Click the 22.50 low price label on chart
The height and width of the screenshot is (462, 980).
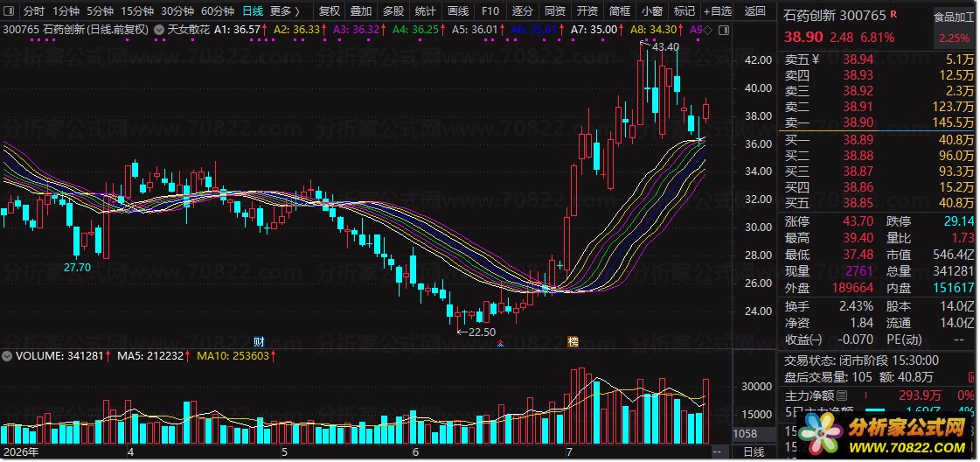[482, 332]
